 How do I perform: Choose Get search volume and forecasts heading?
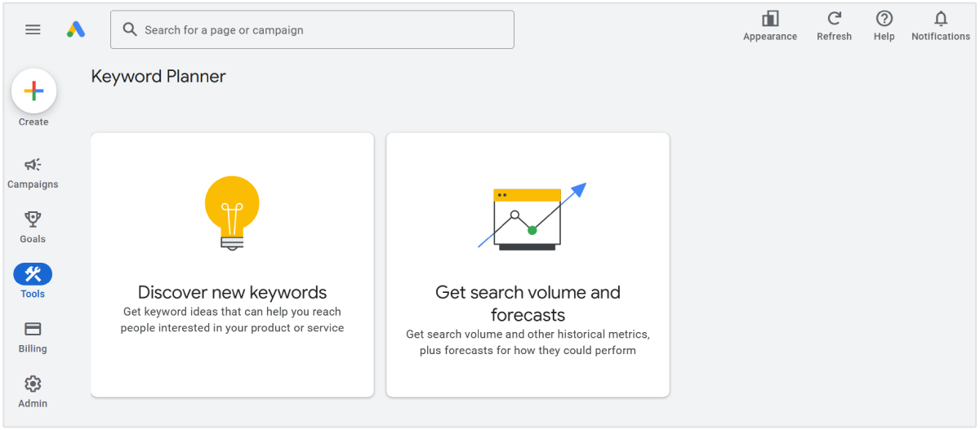pos(528,303)
